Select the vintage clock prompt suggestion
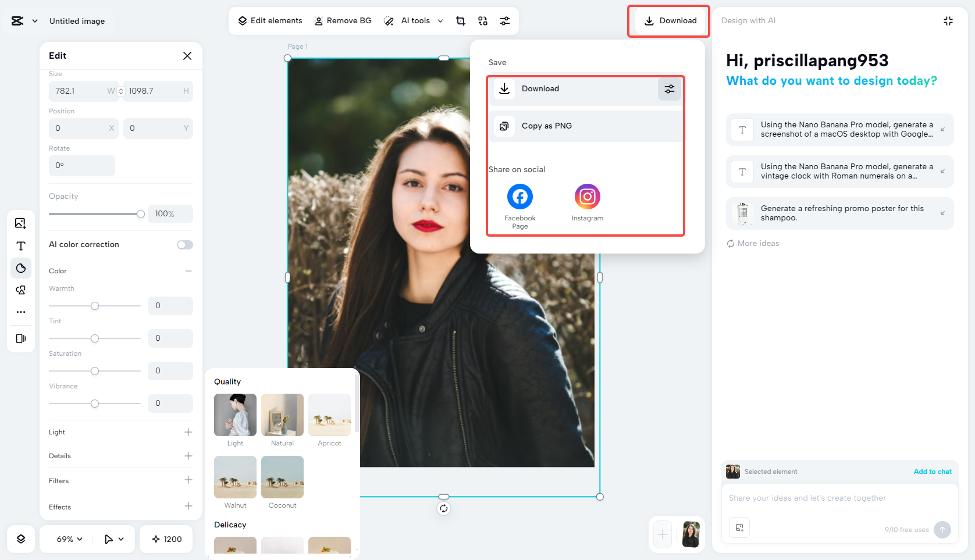 [x=840, y=172]
